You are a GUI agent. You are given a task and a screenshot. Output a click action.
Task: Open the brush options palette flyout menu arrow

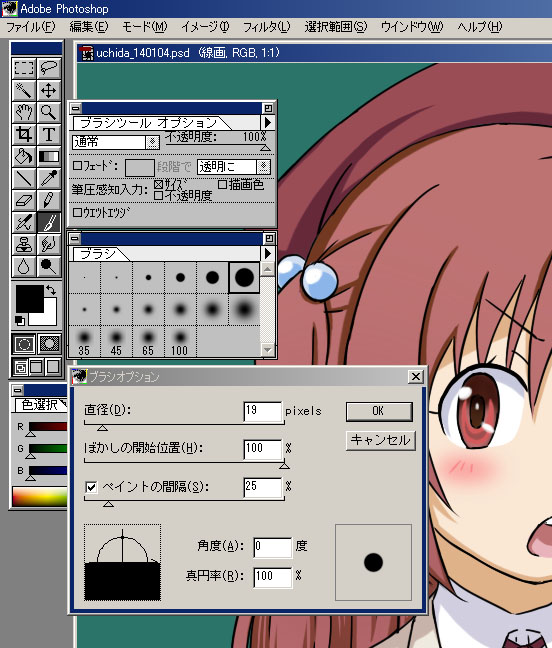pos(268,122)
